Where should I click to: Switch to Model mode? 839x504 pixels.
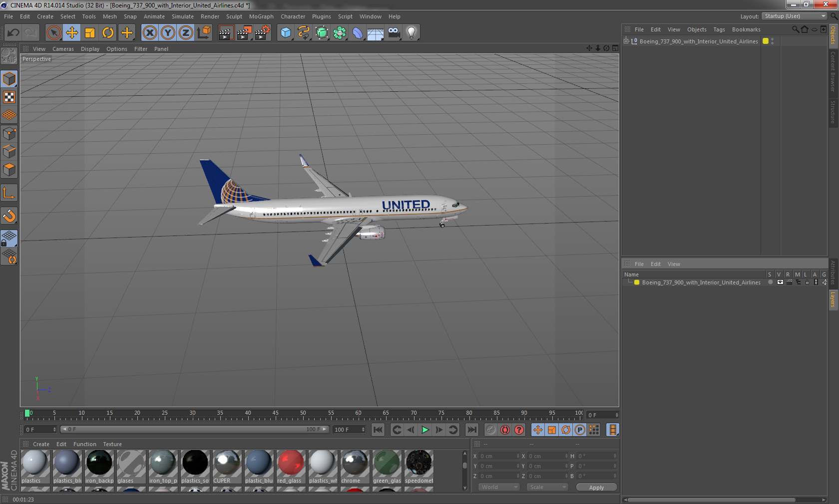(9, 79)
